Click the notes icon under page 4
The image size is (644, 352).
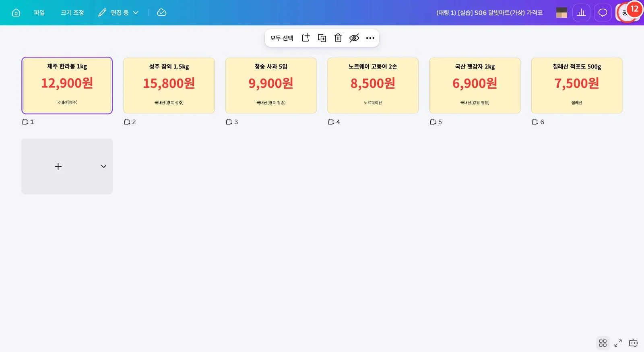point(331,122)
